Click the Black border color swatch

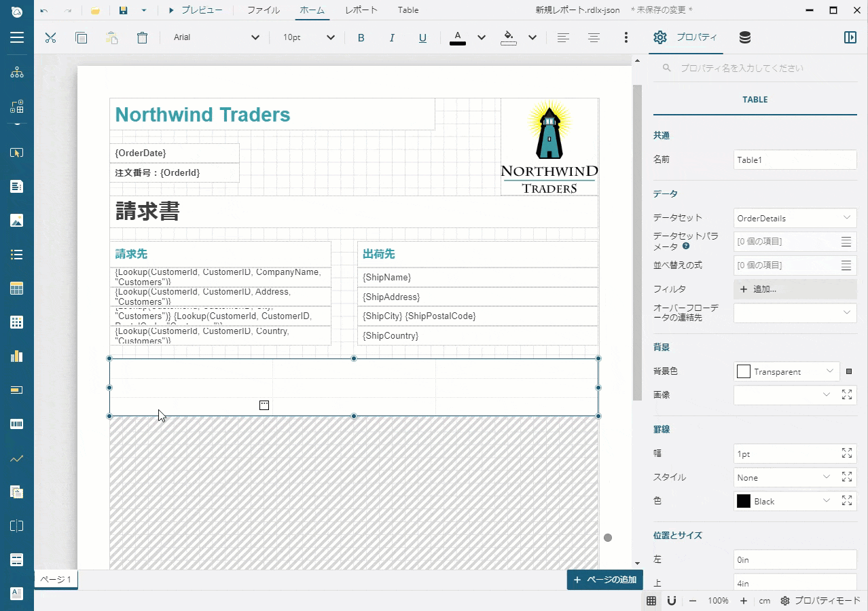coord(744,500)
